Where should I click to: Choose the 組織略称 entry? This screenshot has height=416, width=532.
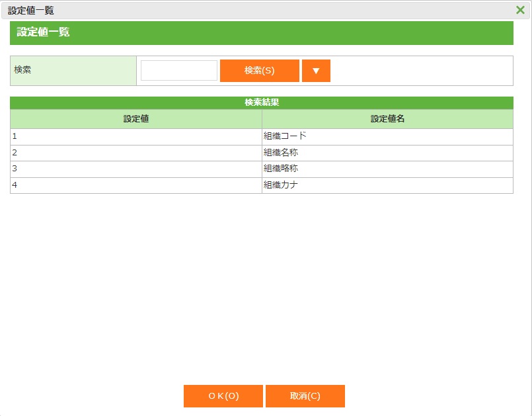coord(281,169)
